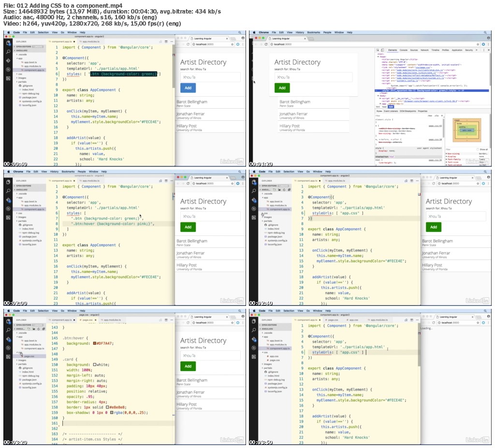Viewport: 495px width, 448px height.
Task: Toggle the Show all checkbox in 00:01:20 DevTools
Action: click(478, 149)
